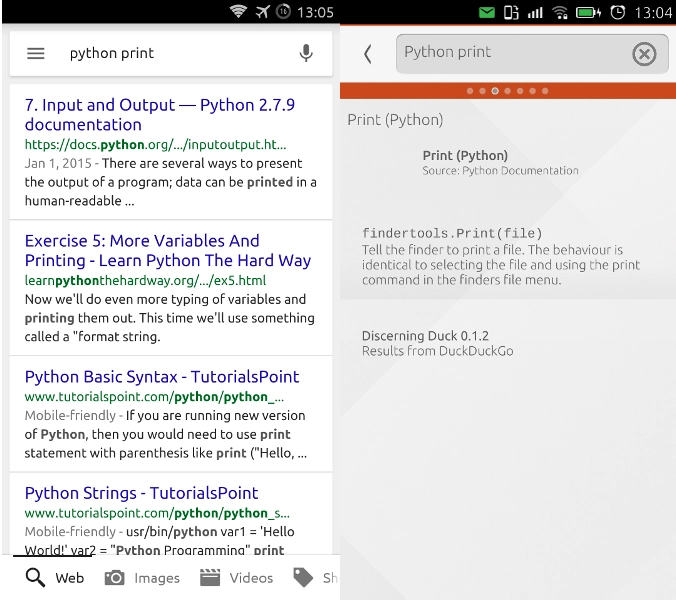676x600 pixels.
Task: Click the tutorialspoint.com Basic Syntax result URL
Action: click(x=154, y=397)
